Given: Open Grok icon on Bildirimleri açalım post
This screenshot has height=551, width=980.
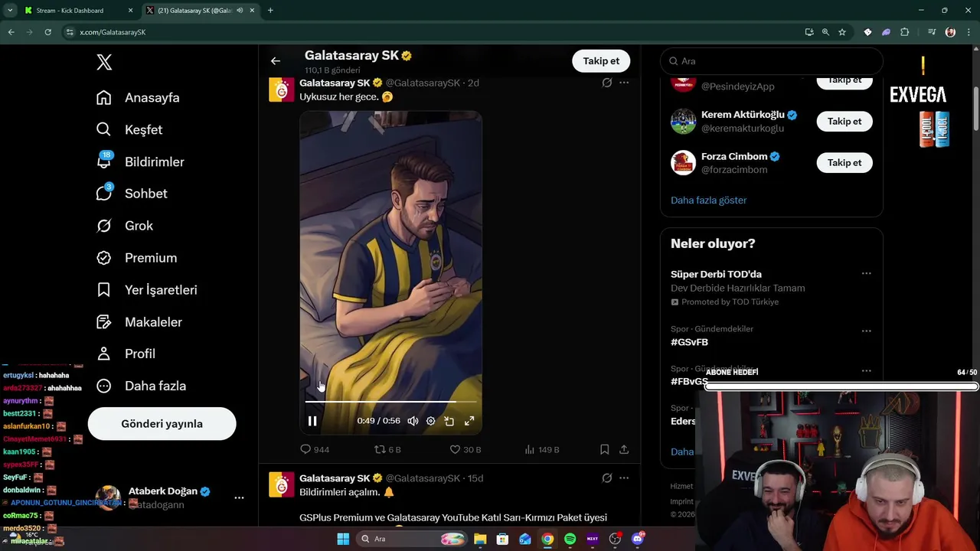Looking at the screenshot, I should click(x=606, y=478).
